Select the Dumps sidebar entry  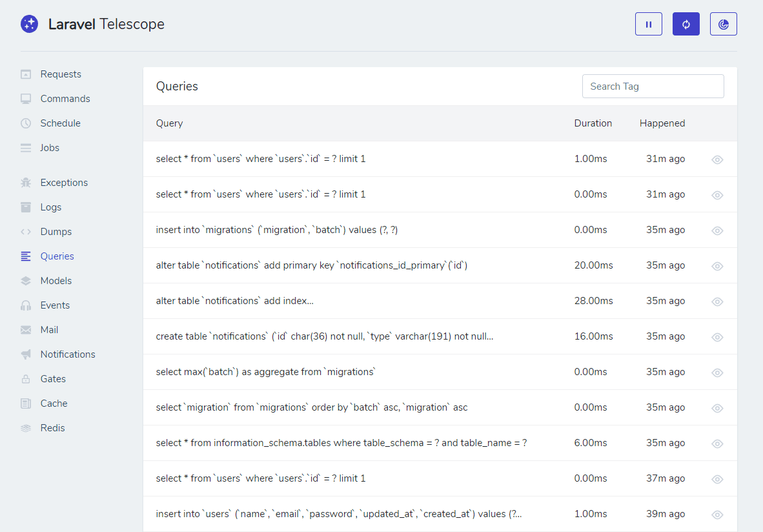[54, 231]
